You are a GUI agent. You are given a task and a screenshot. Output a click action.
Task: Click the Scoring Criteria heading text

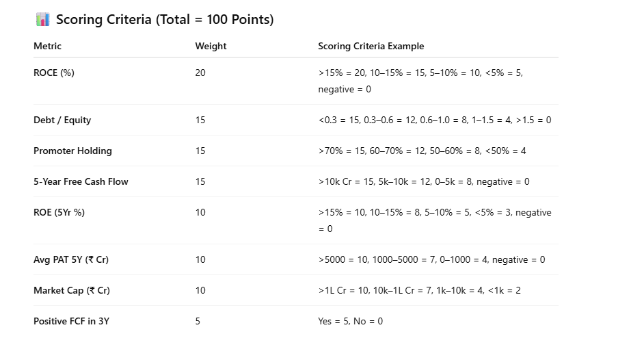click(165, 19)
